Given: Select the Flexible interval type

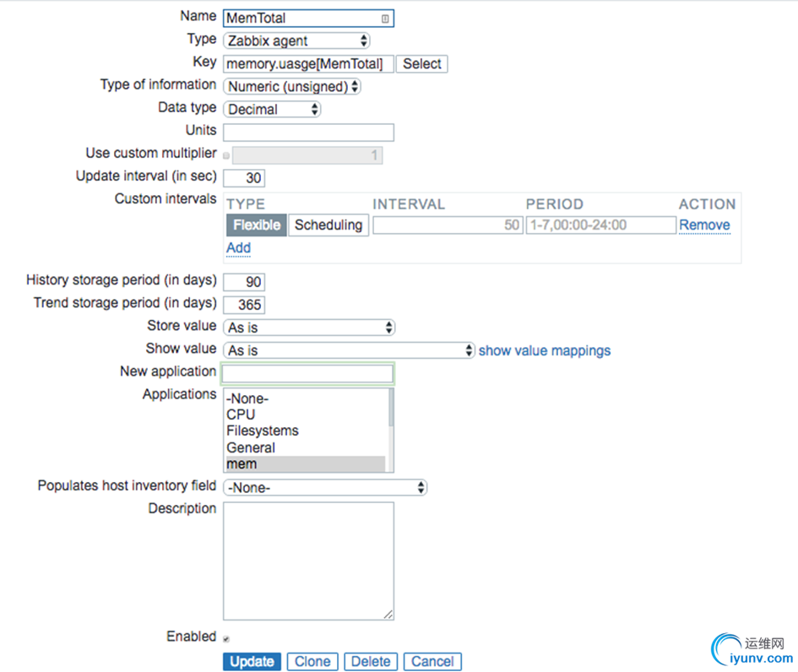Looking at the screenshot, I should [x=257, y=225].
